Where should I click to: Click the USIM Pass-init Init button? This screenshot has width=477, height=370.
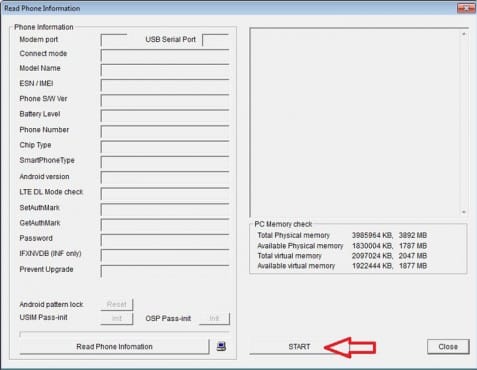click(x=117, y=318)
